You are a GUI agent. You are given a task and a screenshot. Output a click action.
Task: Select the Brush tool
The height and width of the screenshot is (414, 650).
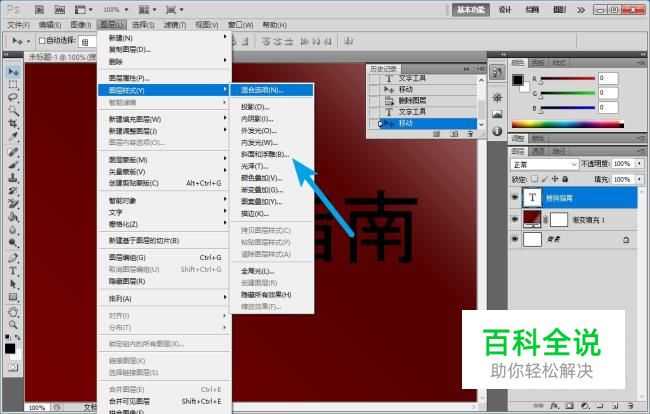pyautogui.click(x=13, y=165)
